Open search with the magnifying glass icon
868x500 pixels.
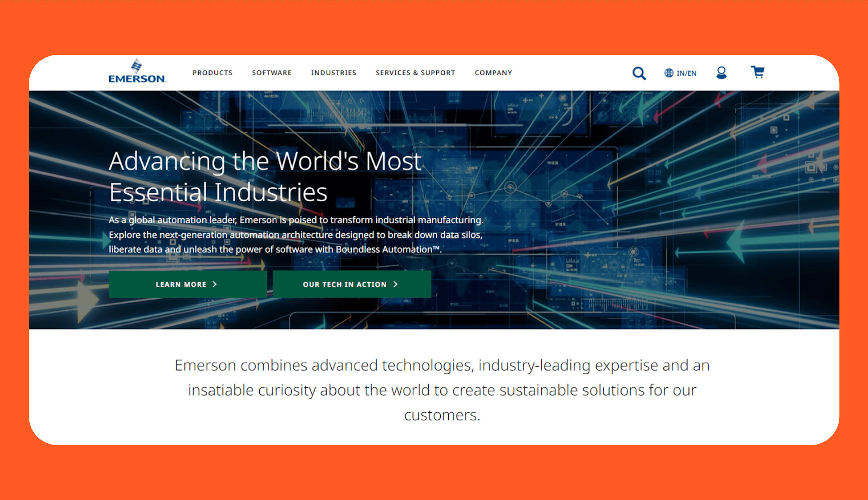tap(639, 73)
